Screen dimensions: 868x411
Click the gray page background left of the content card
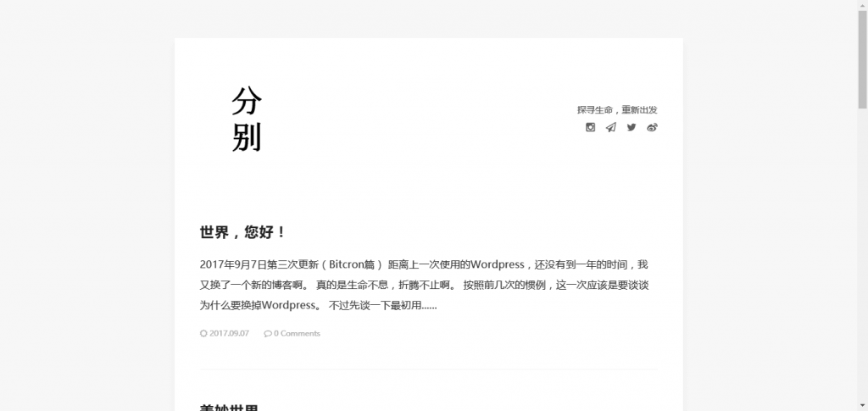[x=85, y=212]
